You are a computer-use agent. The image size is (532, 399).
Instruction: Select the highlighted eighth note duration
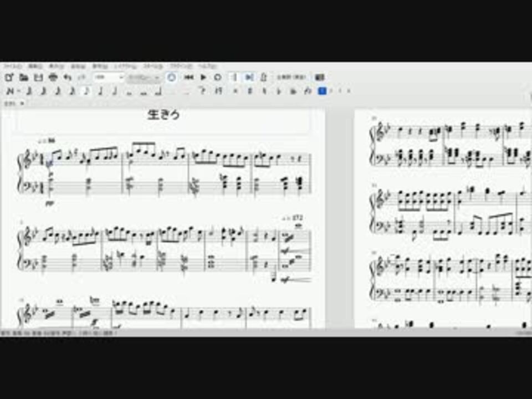(x=86, y=91)
